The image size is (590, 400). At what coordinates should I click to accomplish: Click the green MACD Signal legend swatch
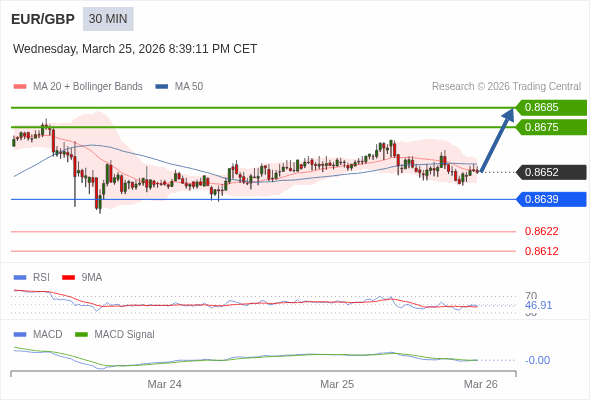(81, 335)
